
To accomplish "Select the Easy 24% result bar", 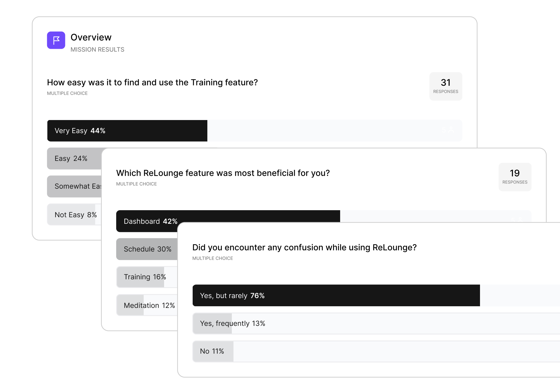I will pos(74,158).
